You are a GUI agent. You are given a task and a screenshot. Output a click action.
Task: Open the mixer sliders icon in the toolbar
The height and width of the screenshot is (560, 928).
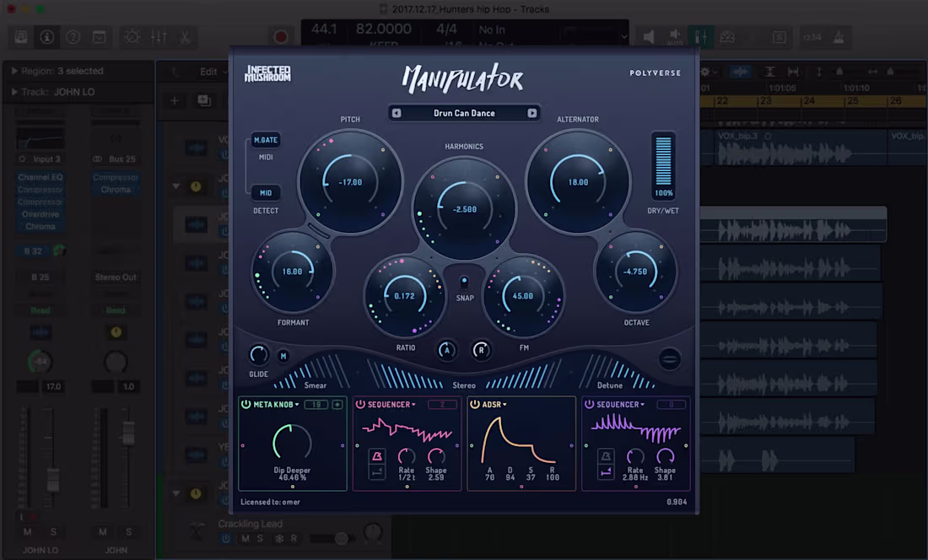pos(158,37)
